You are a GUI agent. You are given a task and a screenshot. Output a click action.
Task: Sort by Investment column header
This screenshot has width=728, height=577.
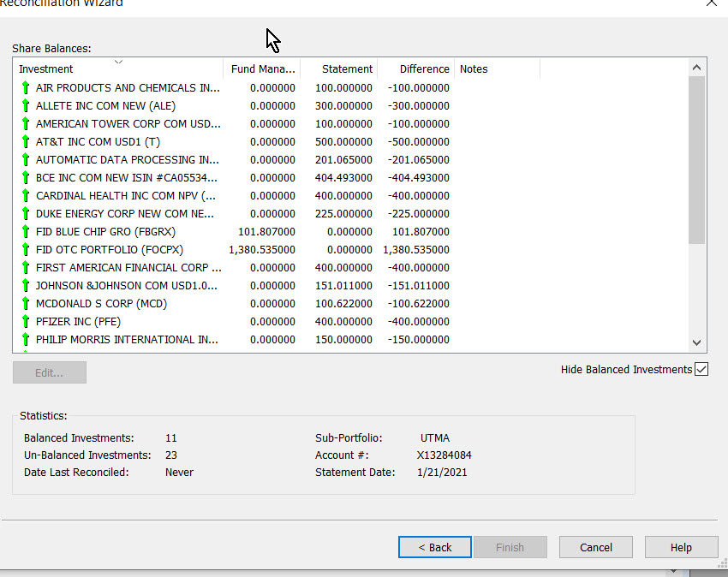click(118, 68)
